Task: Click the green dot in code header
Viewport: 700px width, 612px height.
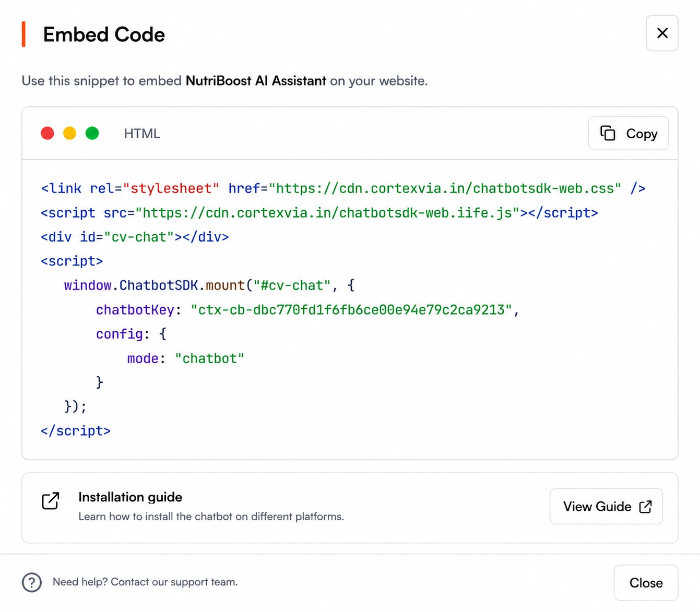Action: 92,134
